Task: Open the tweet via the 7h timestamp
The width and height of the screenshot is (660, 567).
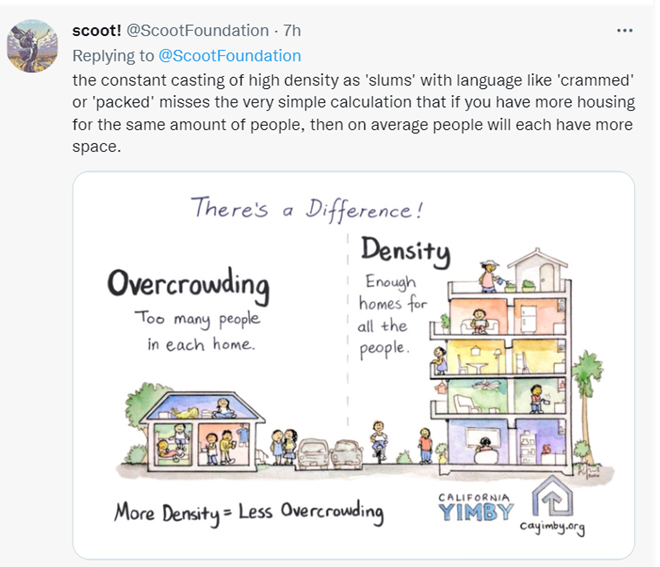Action: coord(290,31)
